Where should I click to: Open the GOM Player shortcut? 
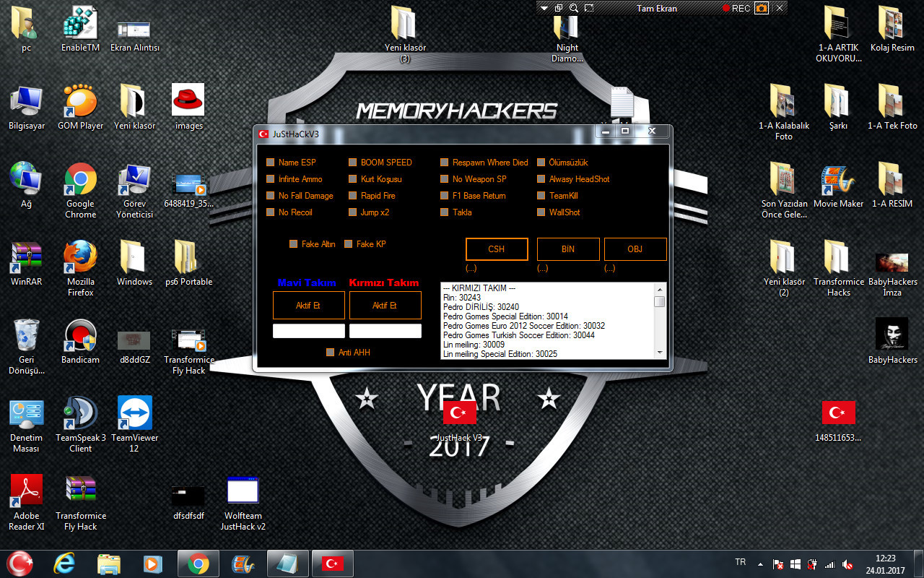point(80,107)
